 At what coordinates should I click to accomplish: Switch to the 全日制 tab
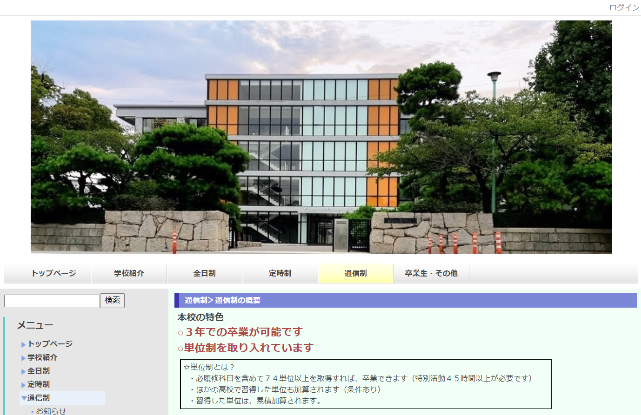[x=204, y=273]
